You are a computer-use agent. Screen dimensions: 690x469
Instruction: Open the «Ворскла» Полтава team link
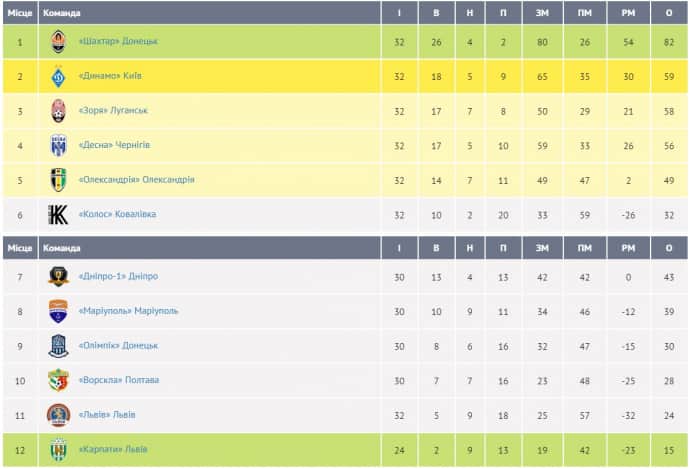pyautogui.click(x=118, y=380)
